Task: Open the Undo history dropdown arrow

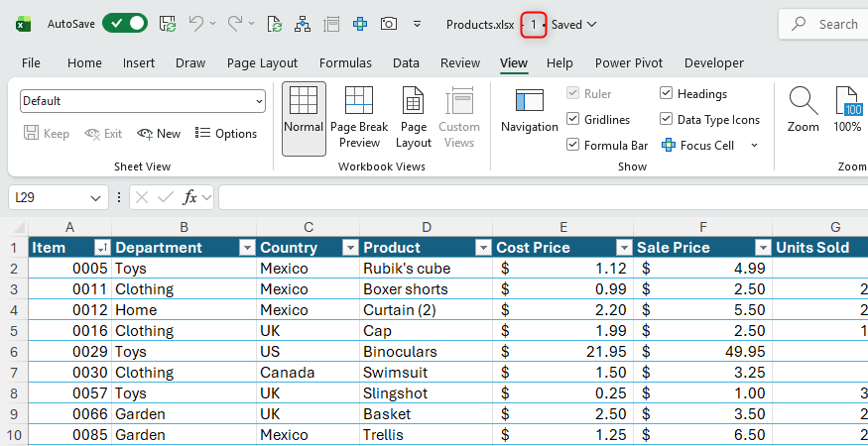Action: 213,24
